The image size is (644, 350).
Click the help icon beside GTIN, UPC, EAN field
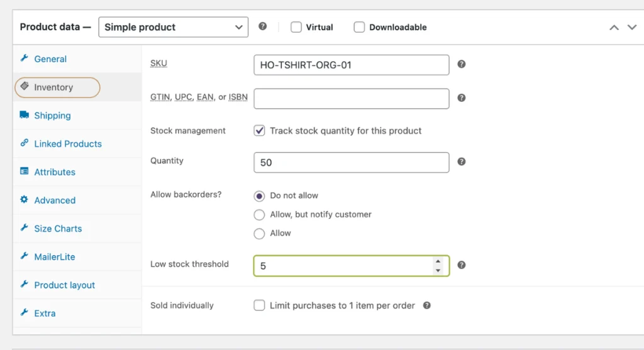coord(461,98)
